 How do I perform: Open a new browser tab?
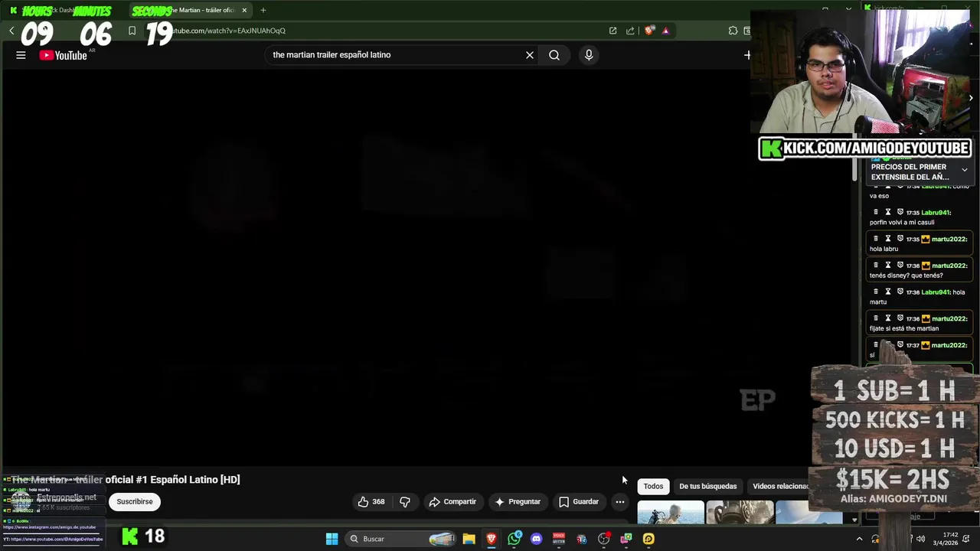pos(263,10)
